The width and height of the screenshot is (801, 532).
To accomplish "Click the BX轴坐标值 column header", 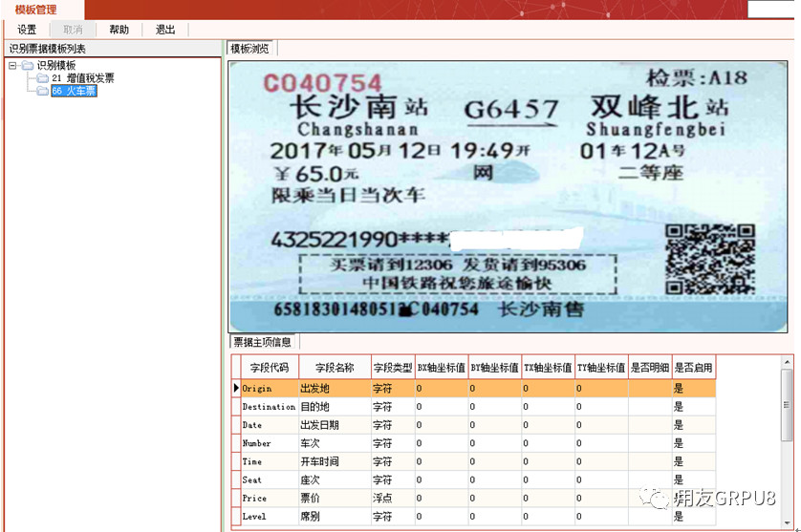I will [x=442, y=368].
